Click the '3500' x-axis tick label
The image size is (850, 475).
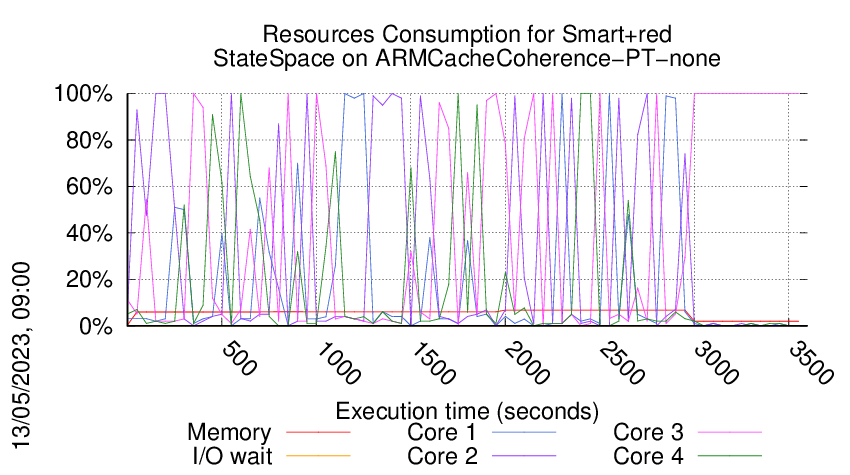click(810, 363)
